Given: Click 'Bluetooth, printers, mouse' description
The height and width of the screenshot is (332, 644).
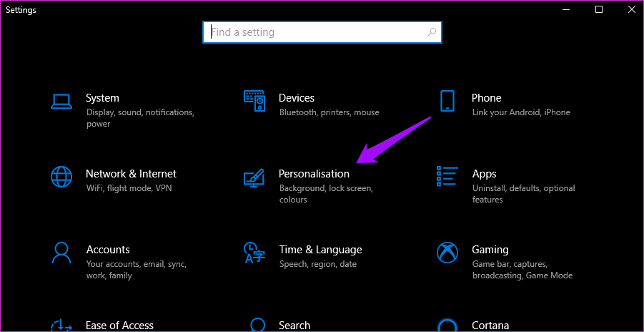Looking at the screenshot, I should click(x=330, y=112).
